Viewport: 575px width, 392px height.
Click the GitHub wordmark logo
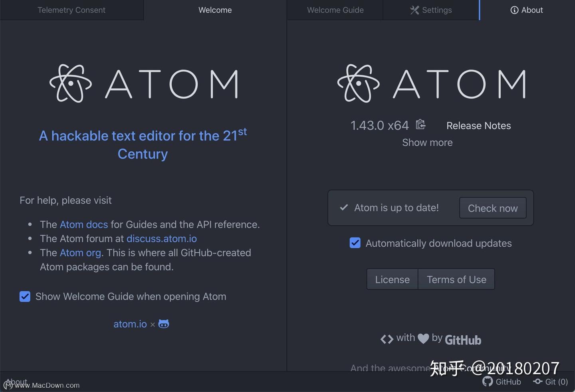click(463, 340)
